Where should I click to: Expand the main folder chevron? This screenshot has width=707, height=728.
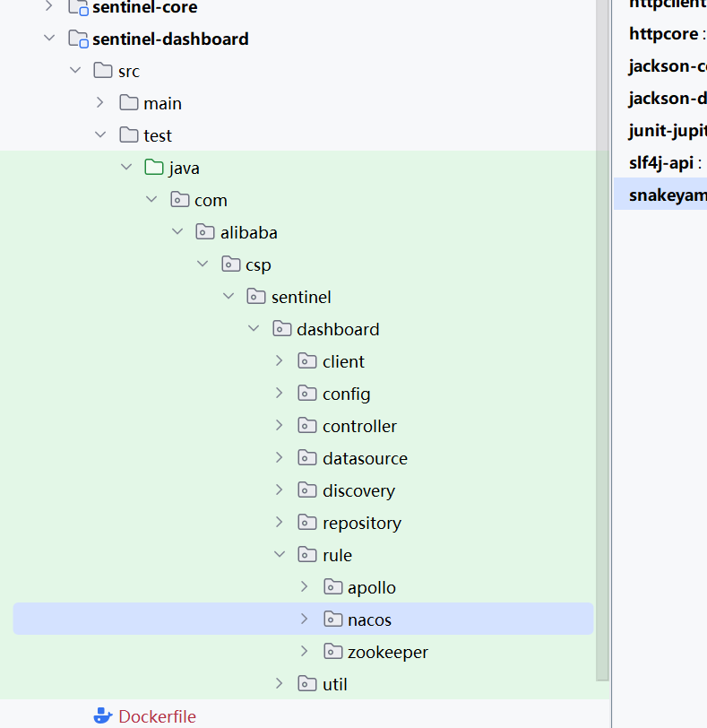(99, 102)
